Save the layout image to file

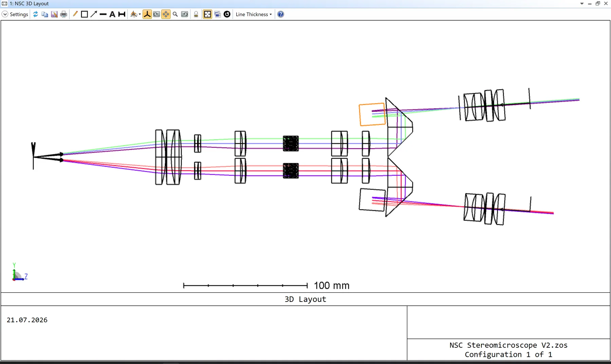coord(54,14)
